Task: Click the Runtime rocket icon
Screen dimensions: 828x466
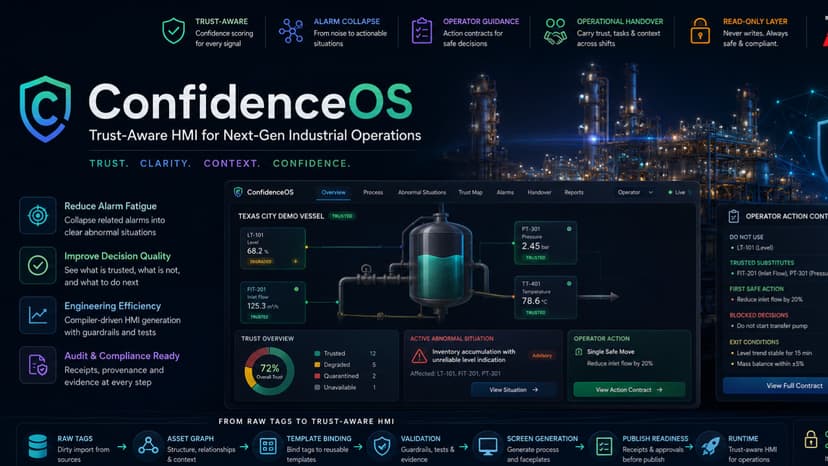Action: tap(710, 446)
